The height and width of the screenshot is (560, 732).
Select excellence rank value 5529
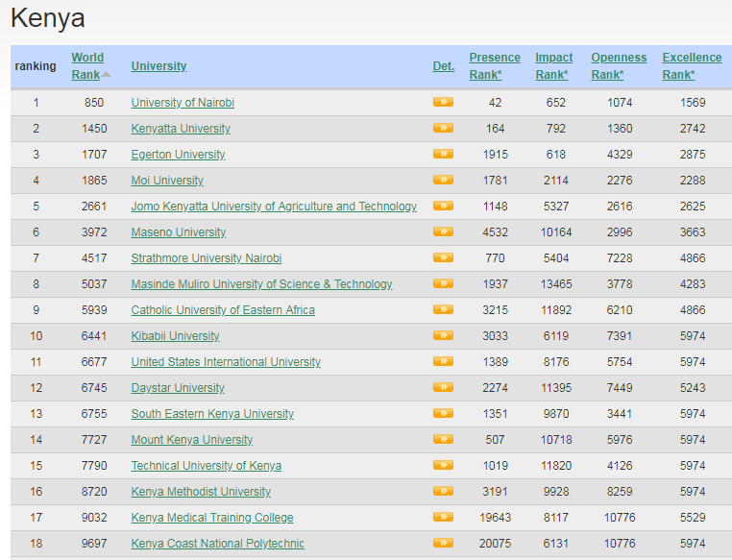tap(693, 518)
